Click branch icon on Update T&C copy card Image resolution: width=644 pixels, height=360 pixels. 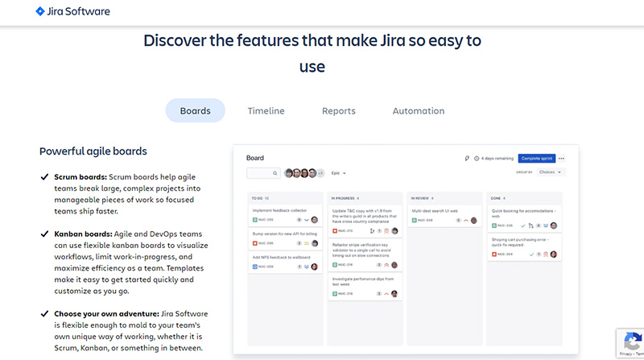click(x=372, y=231)
